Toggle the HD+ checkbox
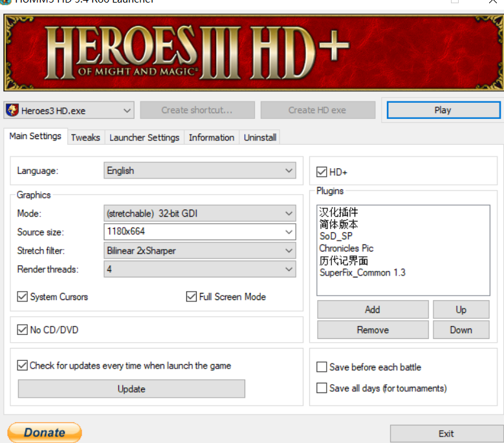The image size is (504, 443). pyautogui.click(x=322, y=172)
